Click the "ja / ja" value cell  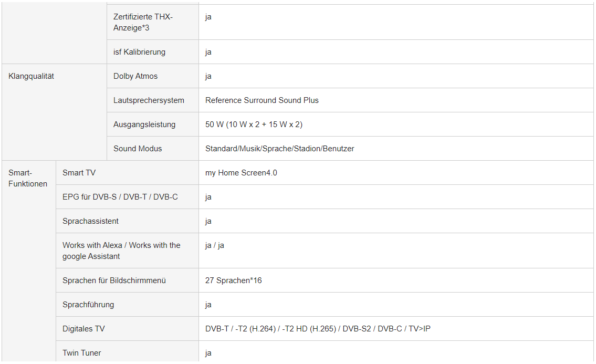(x=215, y=245)
